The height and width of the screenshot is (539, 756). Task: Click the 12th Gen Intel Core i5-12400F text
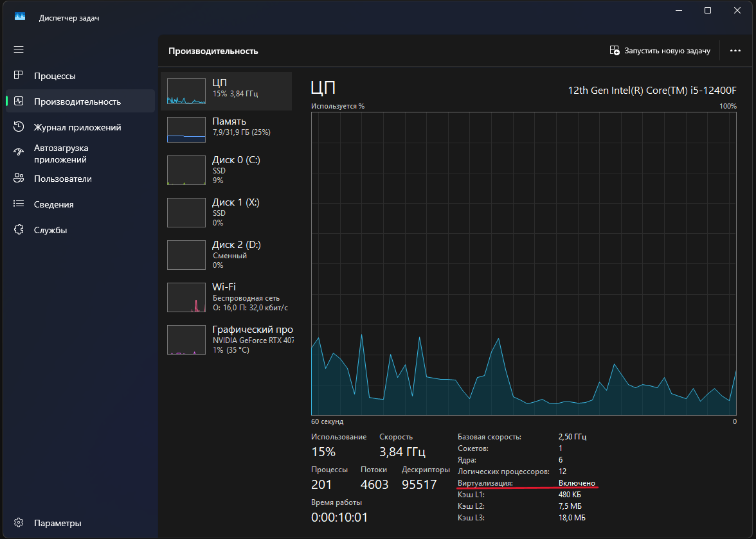(652, 90)
